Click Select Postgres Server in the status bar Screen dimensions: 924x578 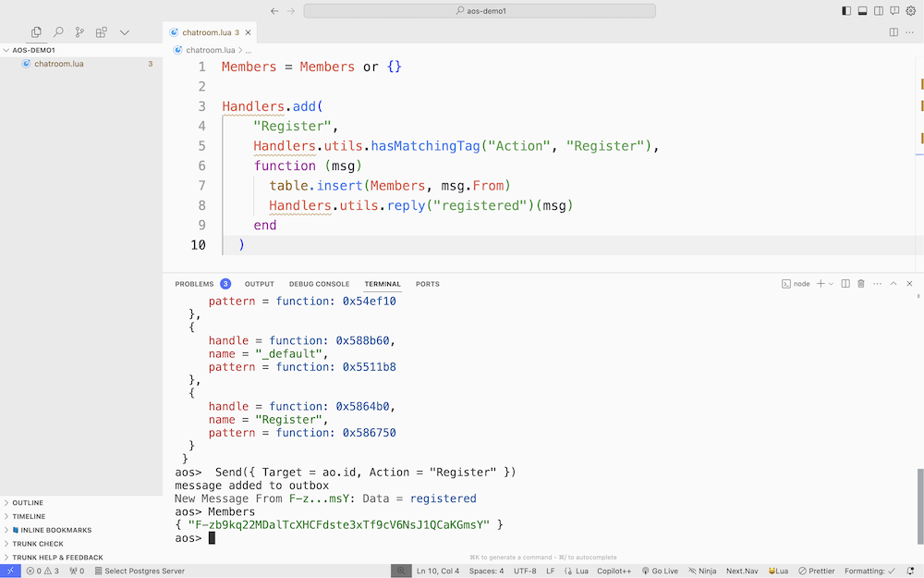pos(139,571)
